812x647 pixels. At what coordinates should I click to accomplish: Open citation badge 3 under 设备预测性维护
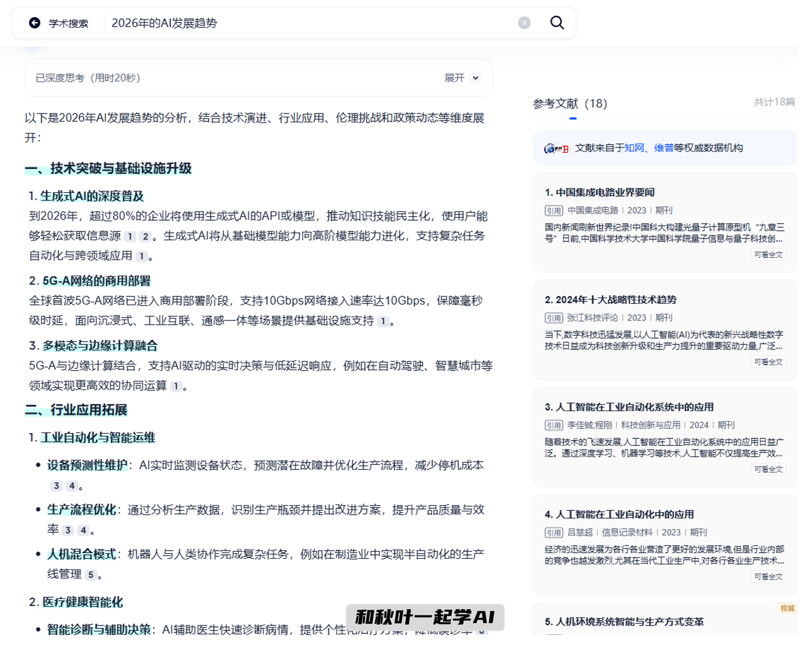[x=55, y=486]
